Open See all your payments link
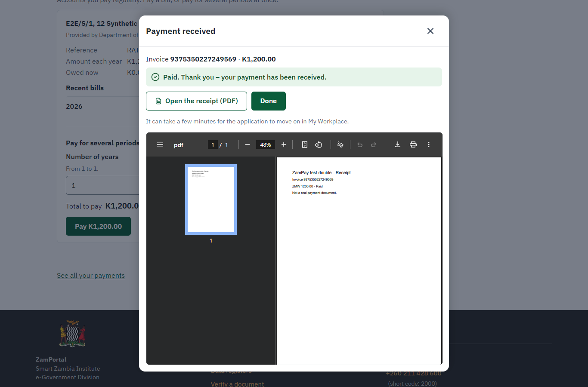The image size is (588, 387). point(91,276)
